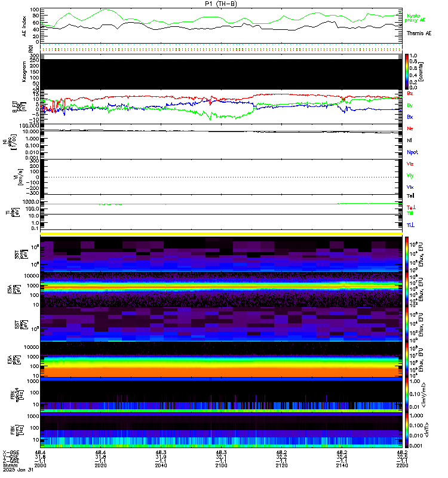This screenshot has width=448, height=478.
Task: Select the red Bz legend entry
Action: click(x=410, y=93)
